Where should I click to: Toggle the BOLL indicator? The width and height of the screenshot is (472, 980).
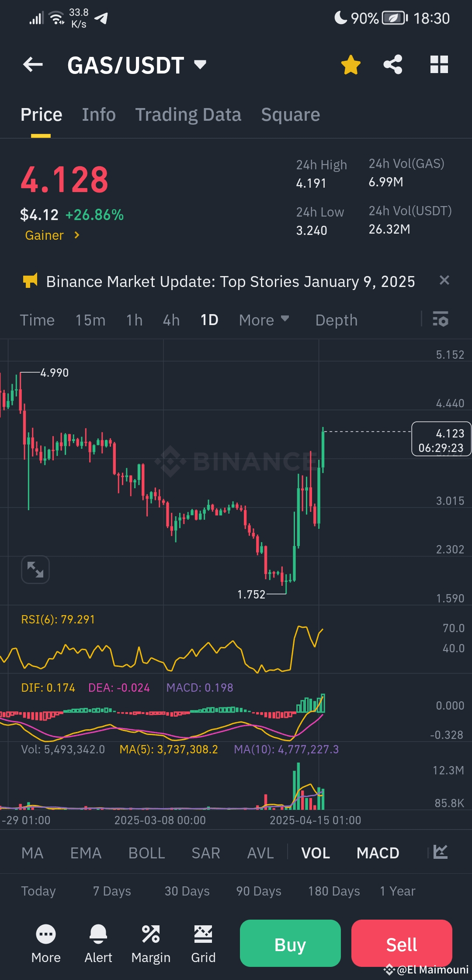click(x=147, y=853)
